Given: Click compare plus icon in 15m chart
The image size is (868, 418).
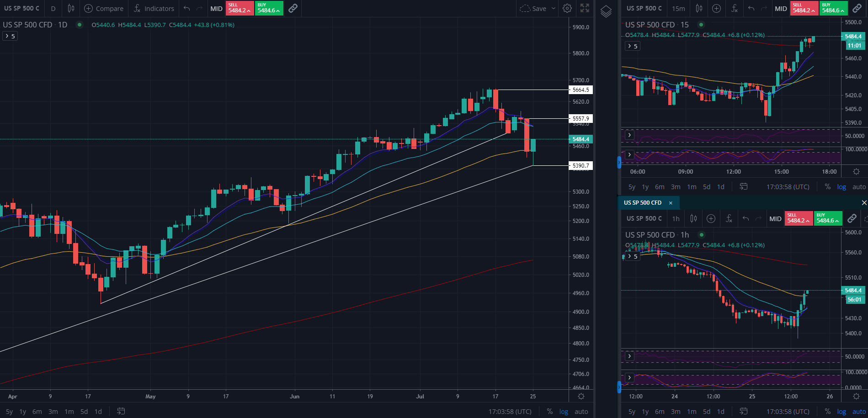Looking at the screenshot, I should (x=716, y=8).
